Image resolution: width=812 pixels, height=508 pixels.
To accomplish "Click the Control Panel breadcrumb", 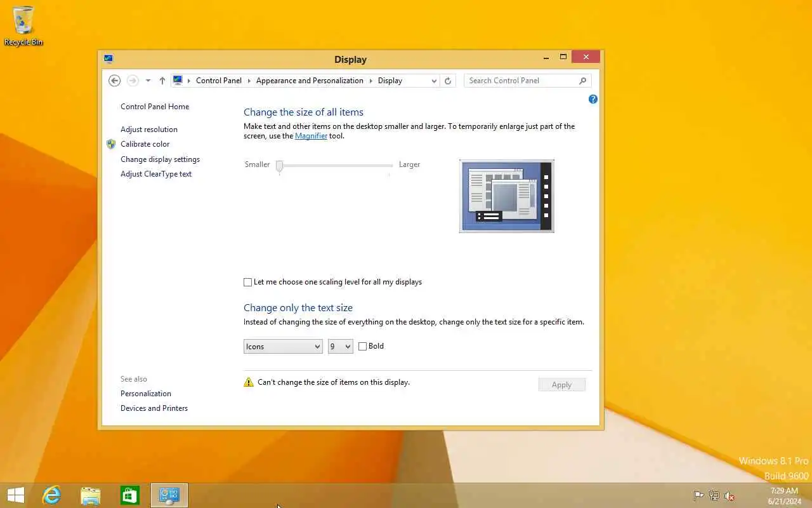I will point(219,81).
